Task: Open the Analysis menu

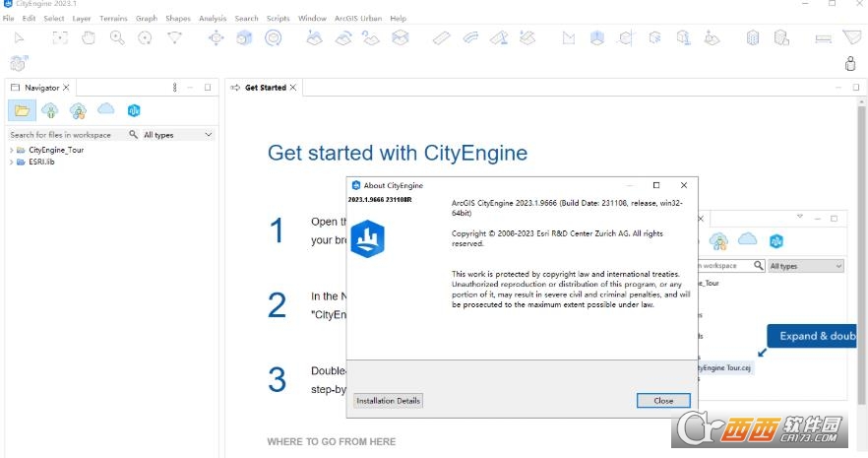Action: (x=213, y=19)
